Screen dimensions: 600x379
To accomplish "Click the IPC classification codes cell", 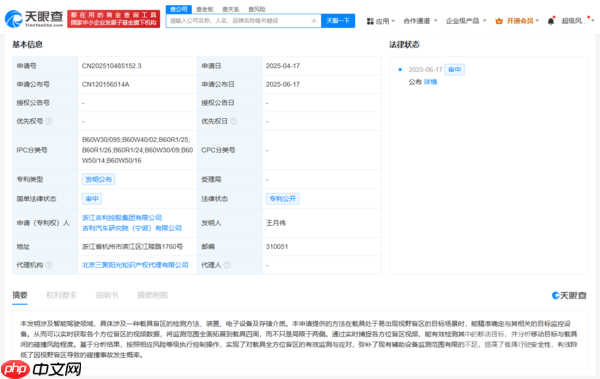I will point(137,150).
